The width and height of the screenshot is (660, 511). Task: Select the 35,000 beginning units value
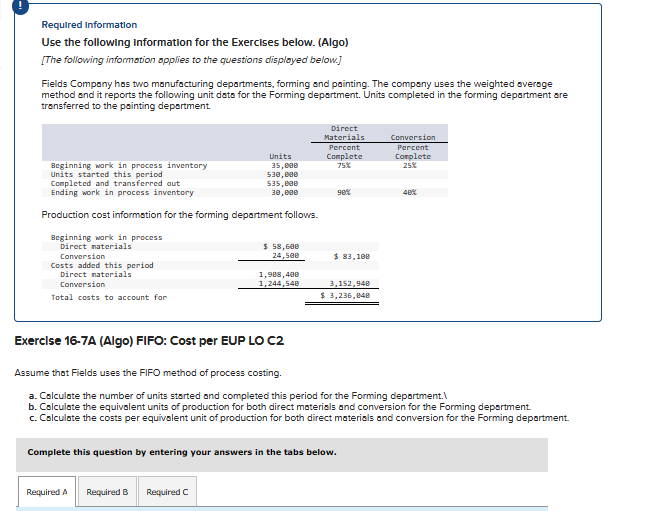pyautogui.click(x=285, y=165)
